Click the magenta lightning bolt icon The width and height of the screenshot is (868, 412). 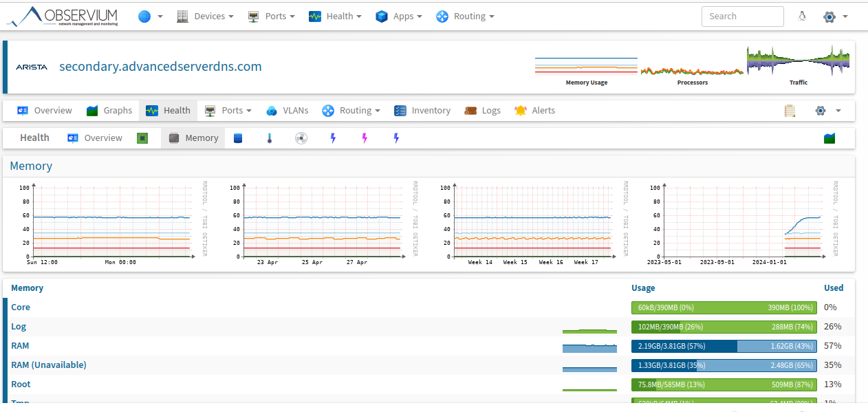[365, 138]
